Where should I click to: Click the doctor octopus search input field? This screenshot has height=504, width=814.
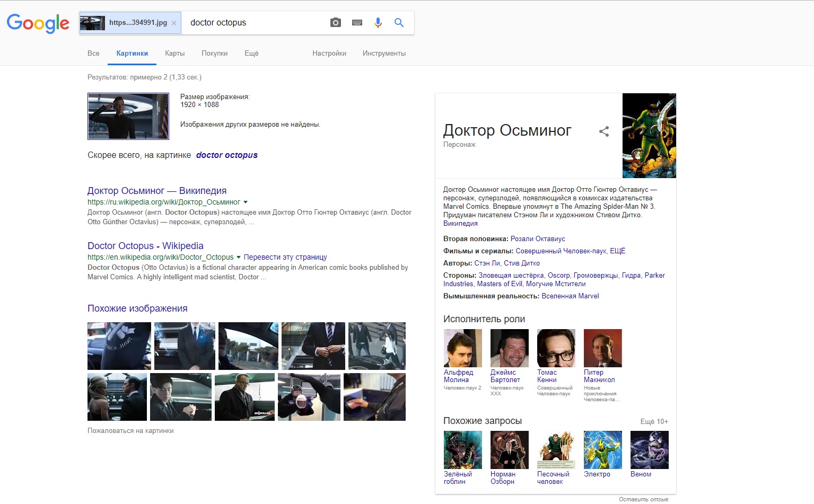(x=255, y=23)
